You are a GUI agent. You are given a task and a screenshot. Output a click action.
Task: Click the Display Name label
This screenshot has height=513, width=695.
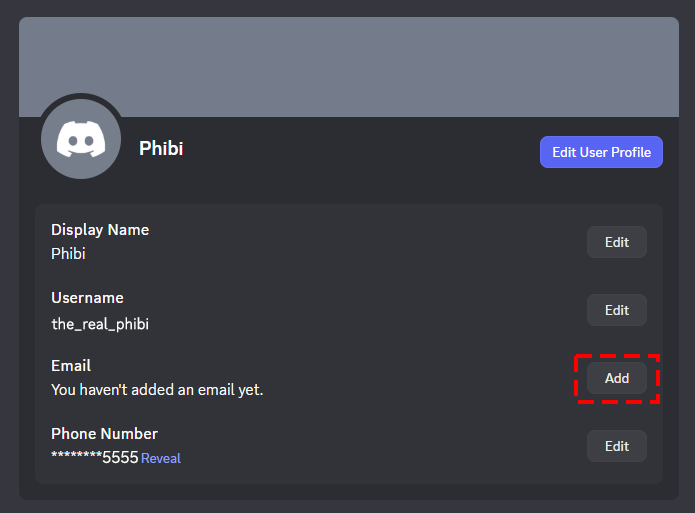[100, 230]
